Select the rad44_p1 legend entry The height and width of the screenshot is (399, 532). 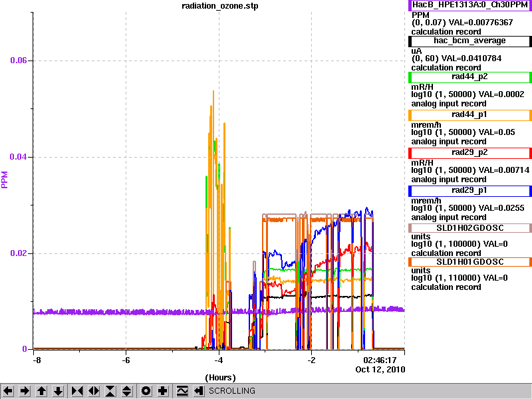coord(470,115)
